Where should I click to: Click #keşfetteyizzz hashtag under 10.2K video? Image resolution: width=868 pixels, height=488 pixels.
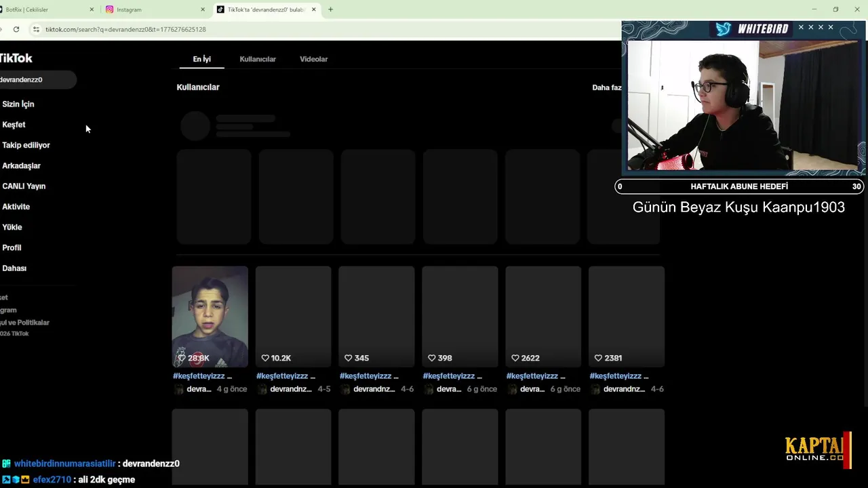[282, 376]
